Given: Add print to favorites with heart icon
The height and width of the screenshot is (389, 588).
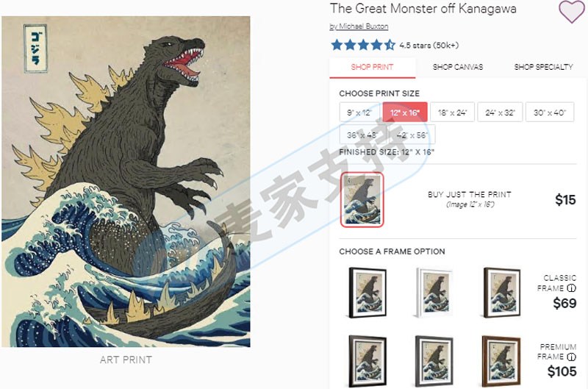Looking at the screenshot, I should 571,12.
